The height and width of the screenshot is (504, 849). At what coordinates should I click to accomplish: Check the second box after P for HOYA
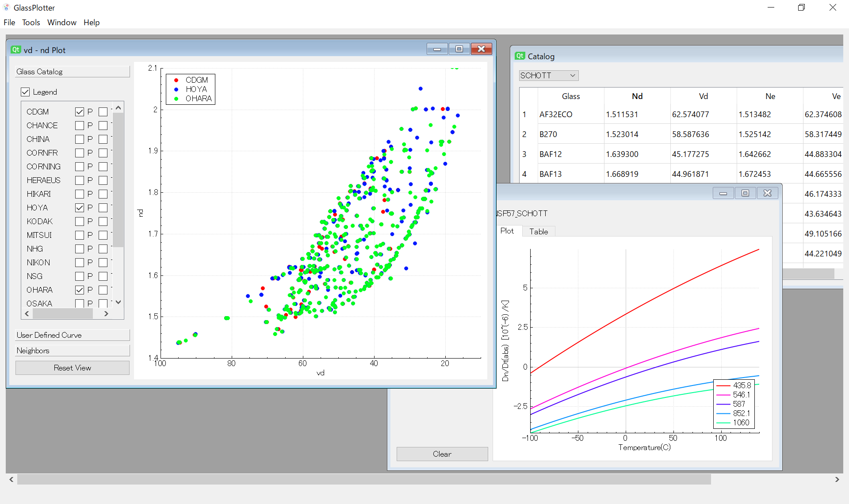click(103, 208)
